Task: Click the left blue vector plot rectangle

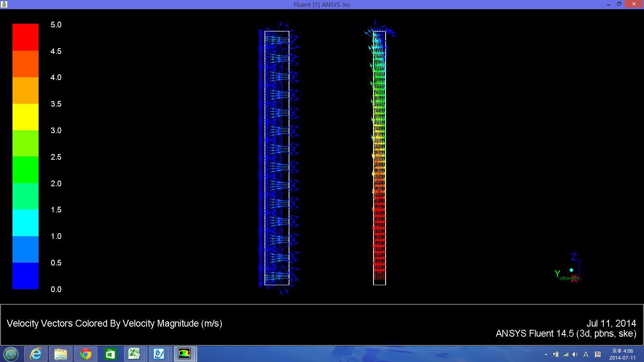Action: click(277, 158)
